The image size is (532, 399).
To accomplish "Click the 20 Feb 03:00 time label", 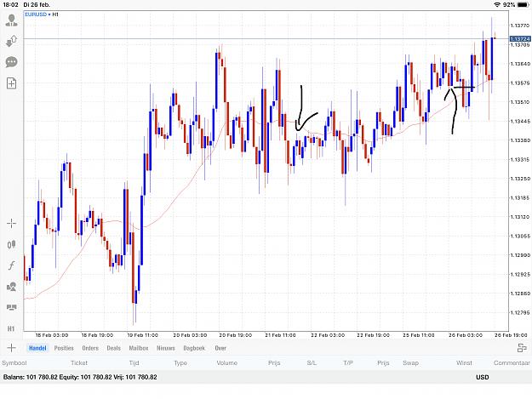I will pos(190,335).
